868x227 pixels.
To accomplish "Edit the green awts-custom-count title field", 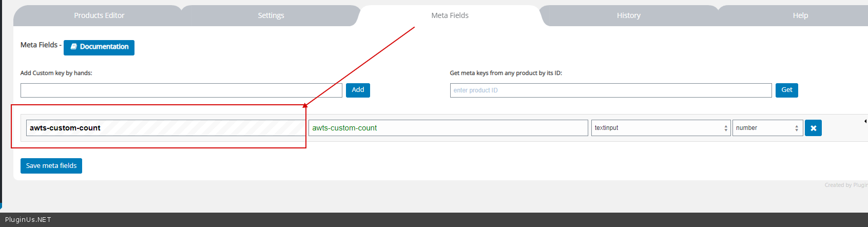I will pyautogui.click(x=448, y=128).
